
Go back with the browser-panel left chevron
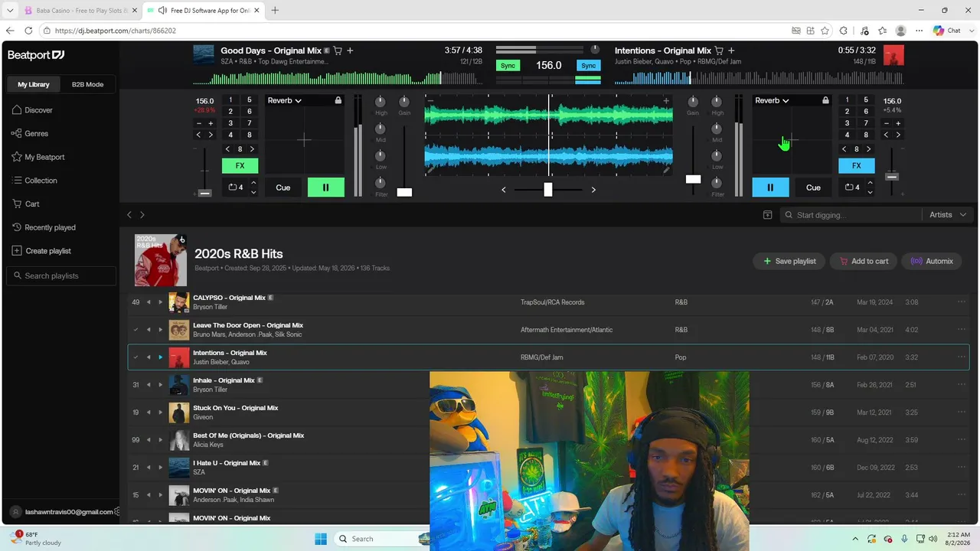(x=129, y=215)
